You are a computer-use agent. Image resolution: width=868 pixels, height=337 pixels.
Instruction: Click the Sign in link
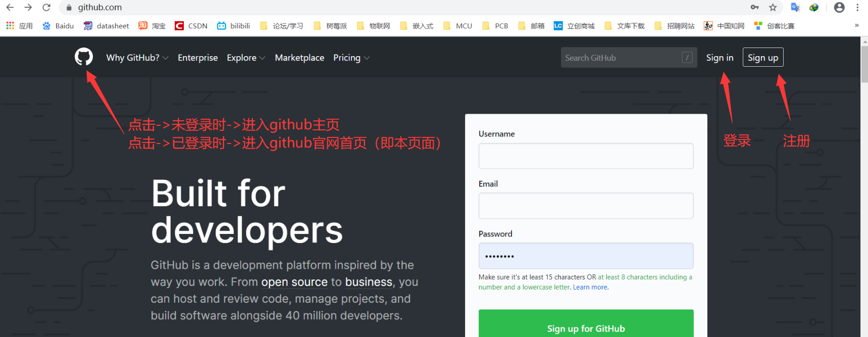click(x=720, y=58)
